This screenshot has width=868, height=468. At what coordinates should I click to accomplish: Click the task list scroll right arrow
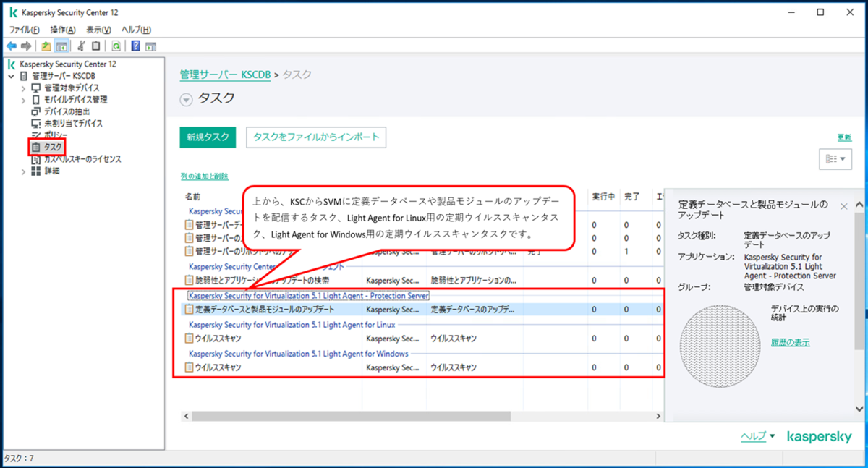pos(658,417)
